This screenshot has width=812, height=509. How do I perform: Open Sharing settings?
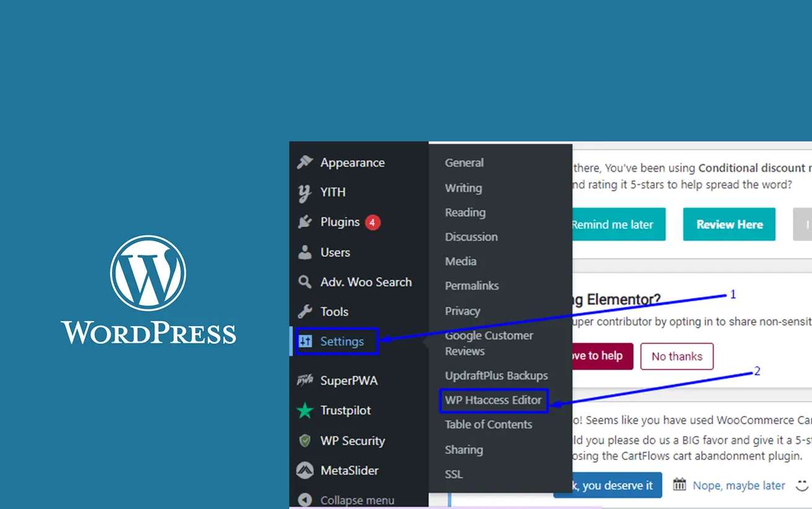(x=464, y=450)
